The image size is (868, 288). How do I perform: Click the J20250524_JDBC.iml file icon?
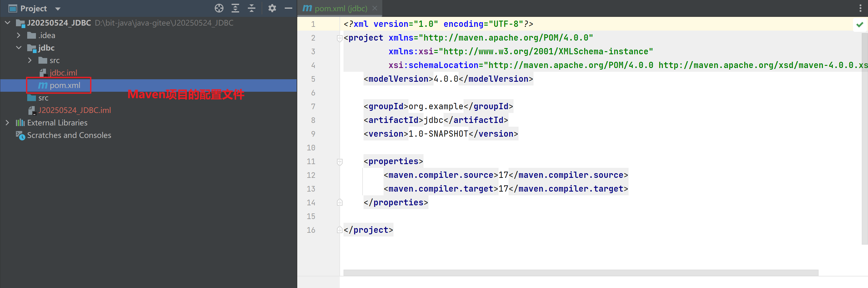pos(32,110)
